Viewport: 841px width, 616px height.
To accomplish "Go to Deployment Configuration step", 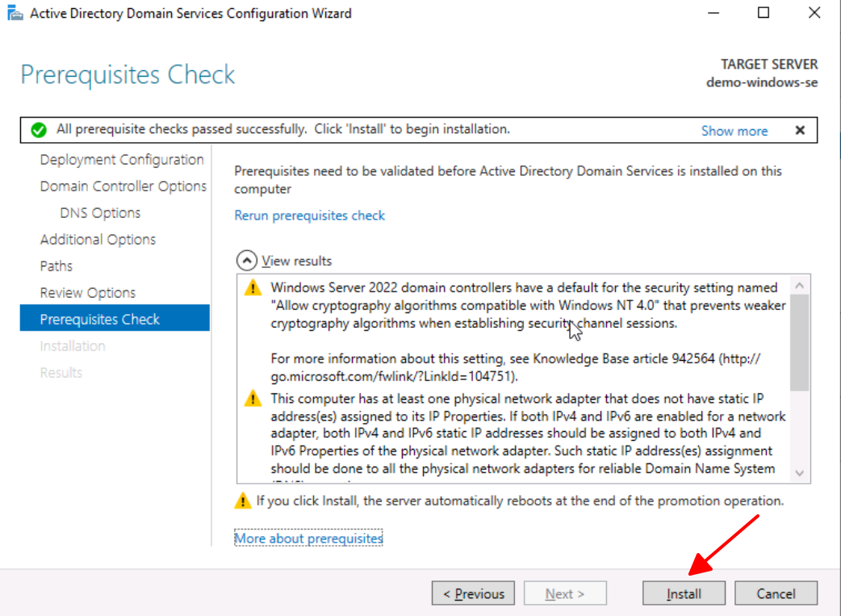I will coord(121,160).
